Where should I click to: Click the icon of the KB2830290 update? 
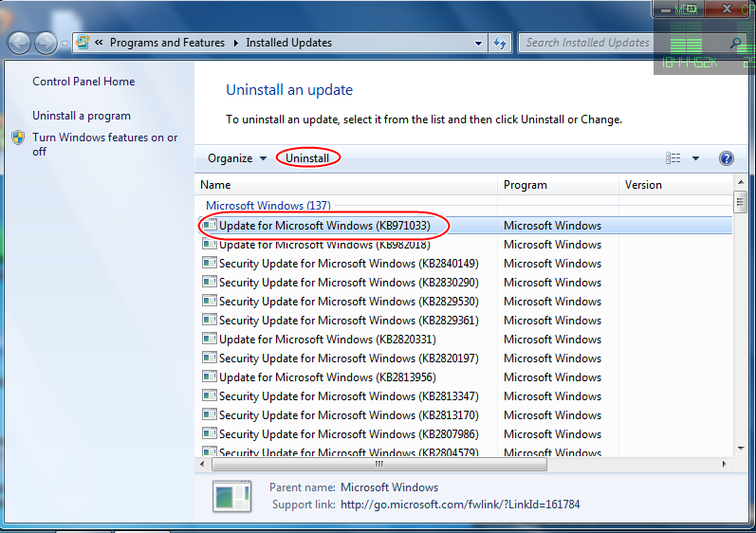(x=210, y=282)
